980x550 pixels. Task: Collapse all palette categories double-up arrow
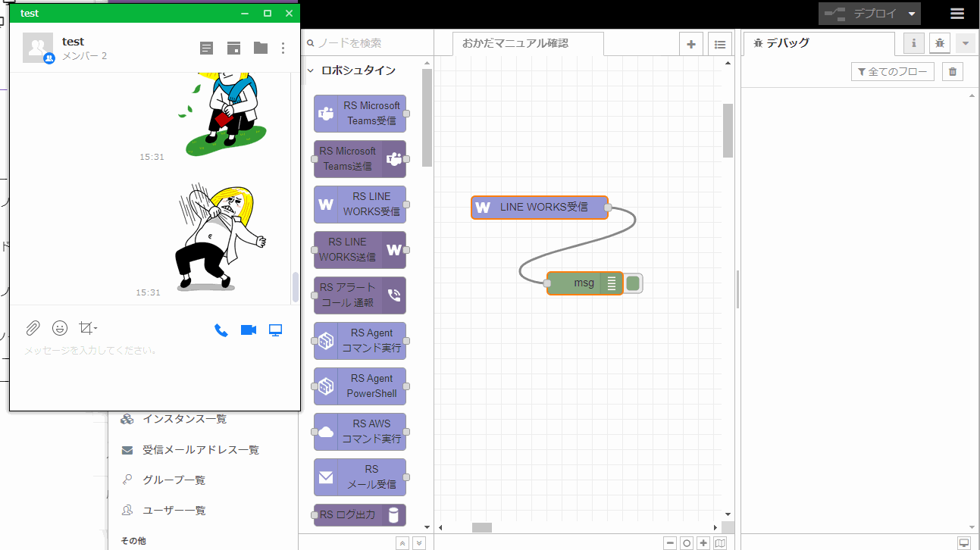coord(402,543)
